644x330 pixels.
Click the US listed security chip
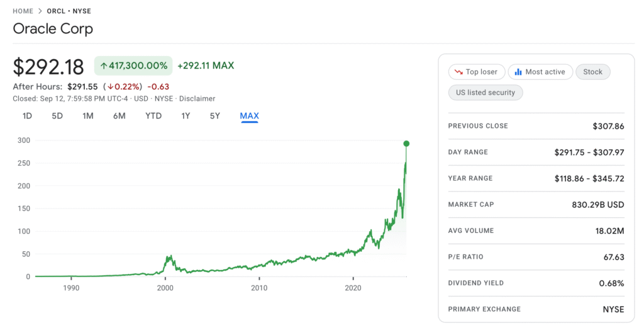tap(486, 93)
